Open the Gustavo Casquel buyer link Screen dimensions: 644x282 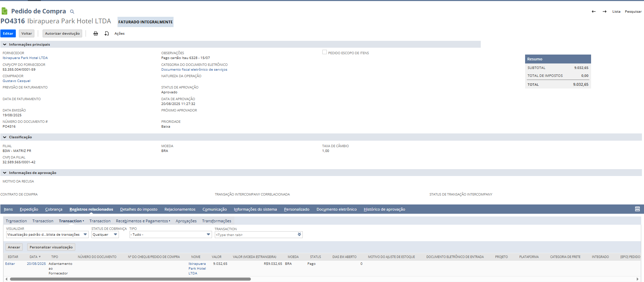[x=16, y=81]
